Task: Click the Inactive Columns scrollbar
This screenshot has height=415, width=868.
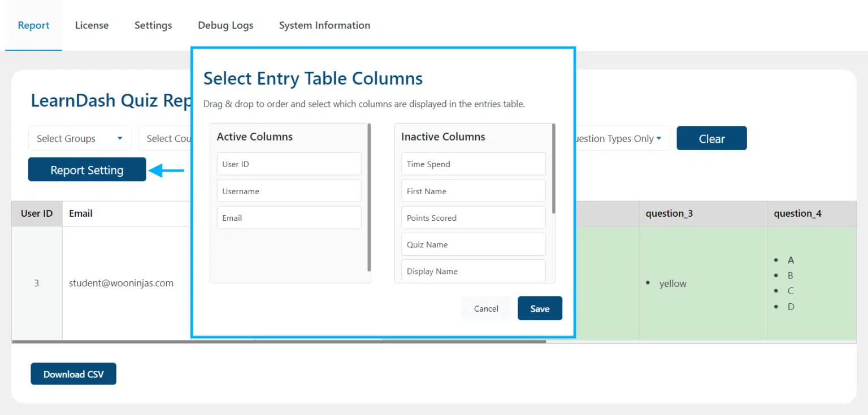Action: [554, 168]
